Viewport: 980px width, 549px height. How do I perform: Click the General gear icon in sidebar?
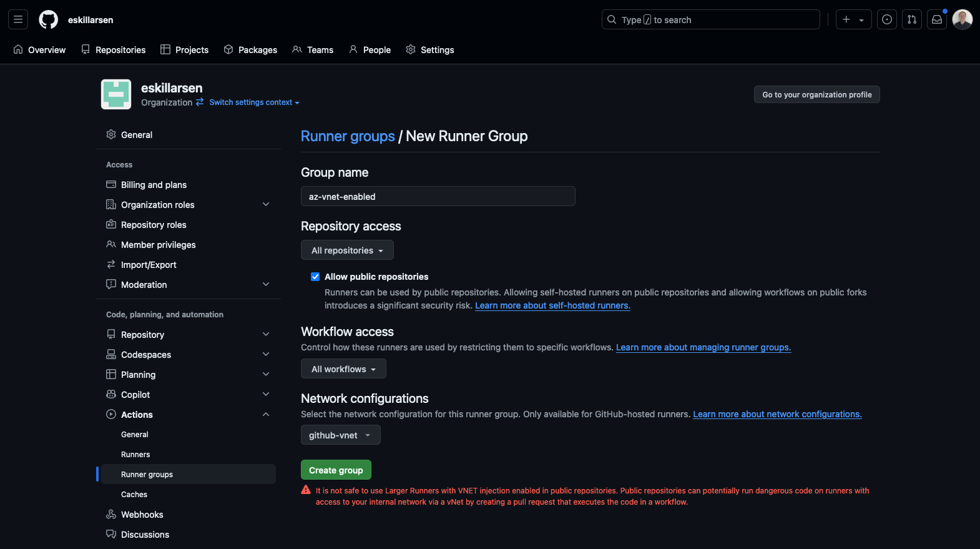pyautogui.click(x=111, y=134)
